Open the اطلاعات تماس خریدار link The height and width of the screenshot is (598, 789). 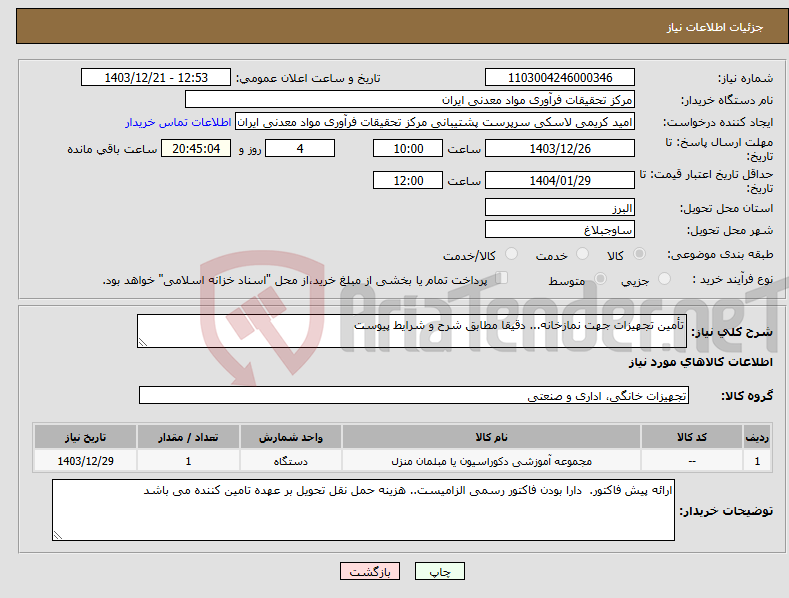178,122
